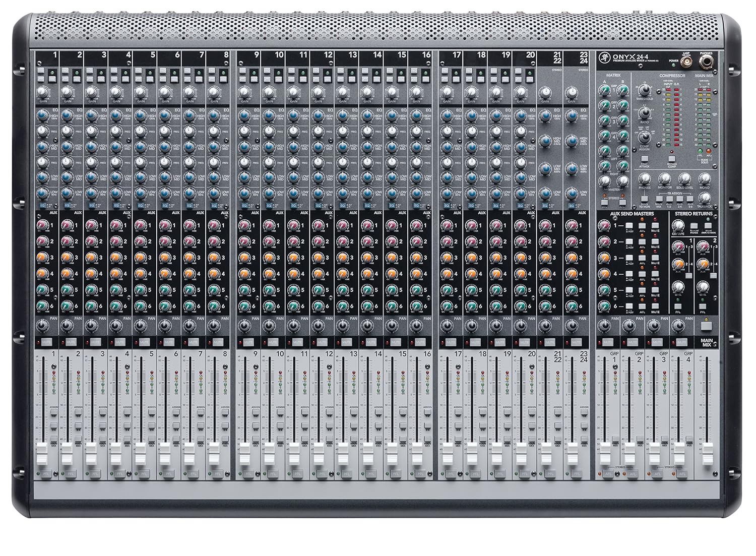Click PFL on Stereo Return 1
The width and height of the screenshot is (756, 556).
pyautogui.click(x=678, y=306)
